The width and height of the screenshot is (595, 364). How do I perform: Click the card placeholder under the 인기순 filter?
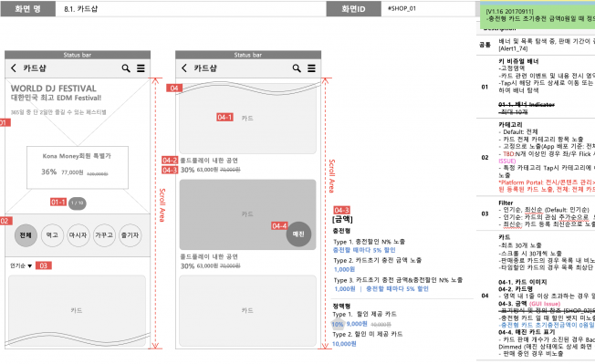click(77, 310)
